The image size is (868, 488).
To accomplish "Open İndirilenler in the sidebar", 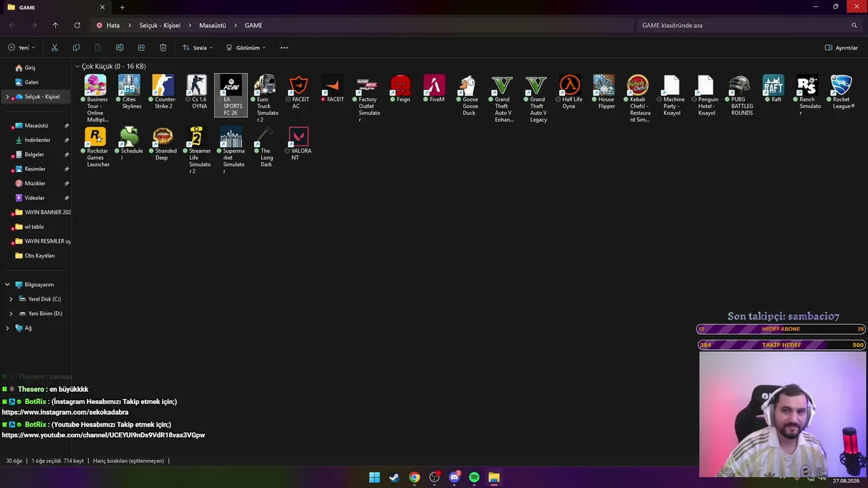I will (36, 140).
